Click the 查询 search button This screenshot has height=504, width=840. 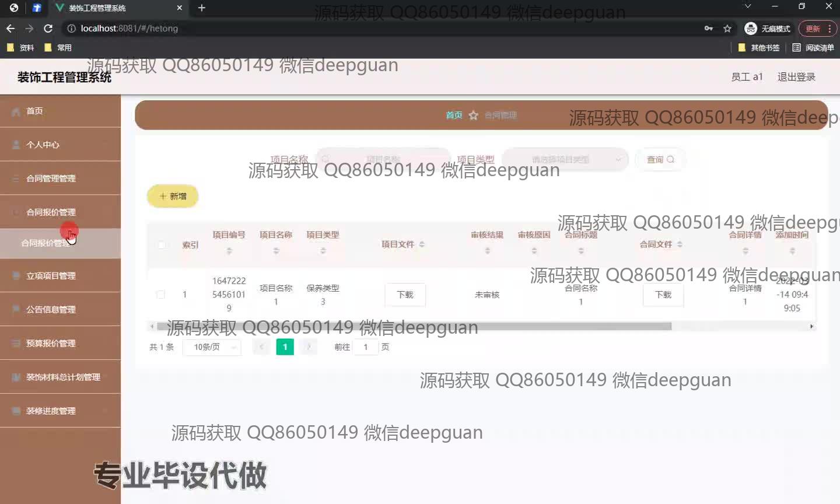coord(660,159)
